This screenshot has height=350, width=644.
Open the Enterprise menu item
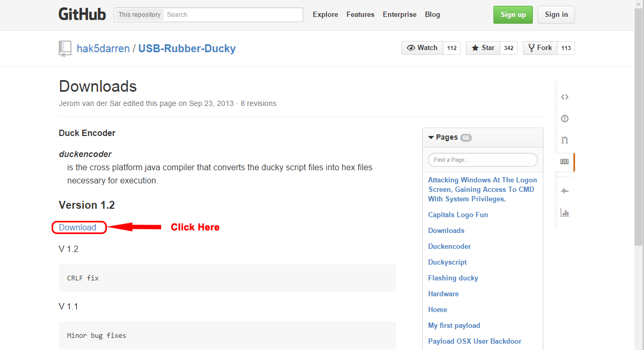pos(400,15)
